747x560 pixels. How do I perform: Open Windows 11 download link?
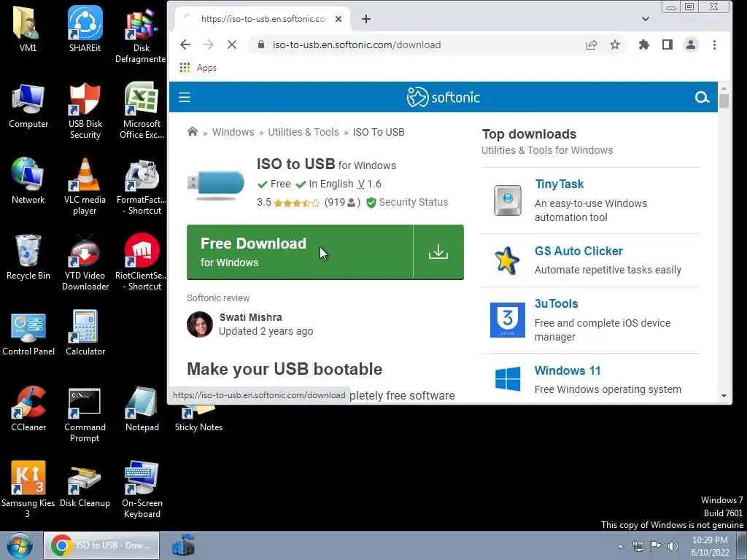coord(568,370)
